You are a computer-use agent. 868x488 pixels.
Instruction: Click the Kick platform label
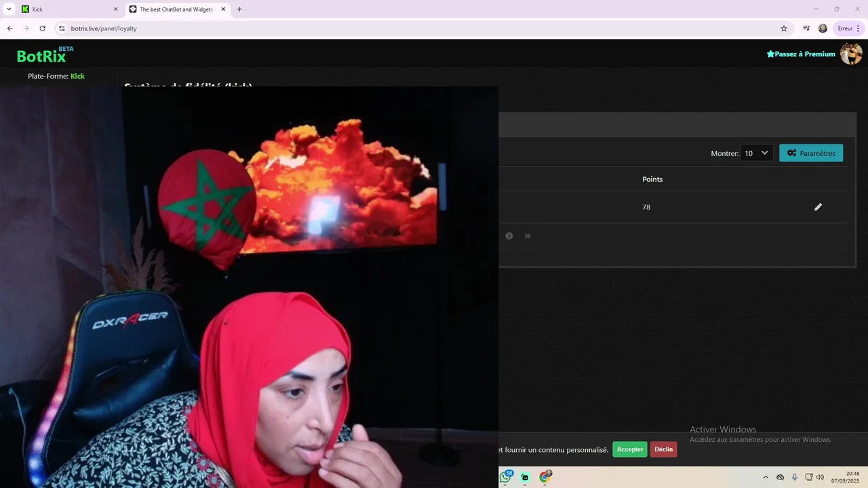[x=77, y=76]
